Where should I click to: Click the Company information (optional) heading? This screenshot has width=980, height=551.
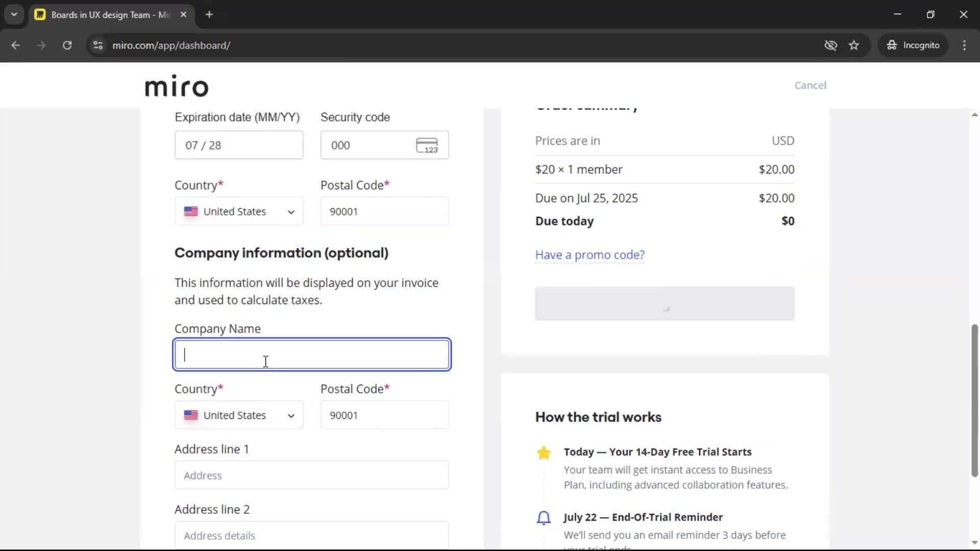click(x=281, y=253)
